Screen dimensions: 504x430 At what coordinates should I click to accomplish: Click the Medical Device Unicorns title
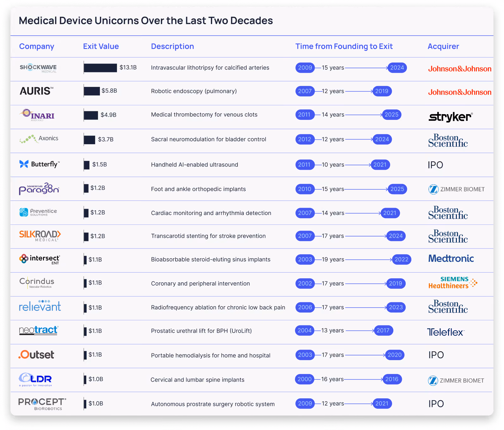pos(146,21)
